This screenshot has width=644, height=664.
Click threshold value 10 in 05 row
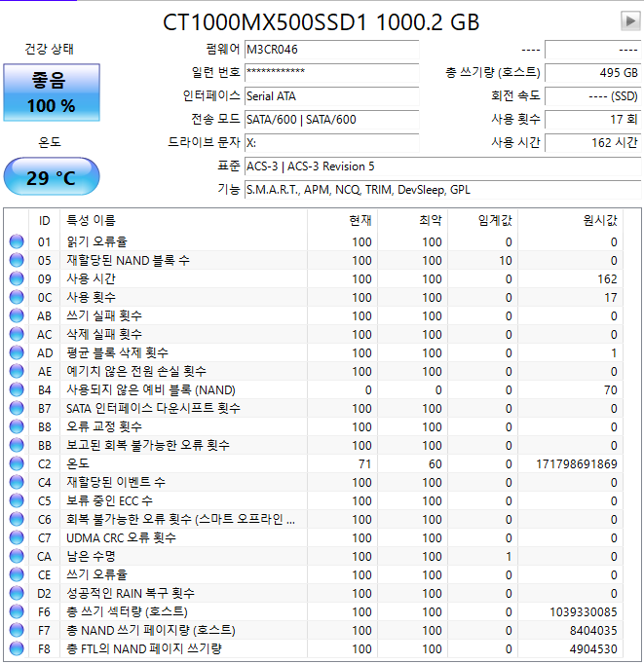pos(506,261)
